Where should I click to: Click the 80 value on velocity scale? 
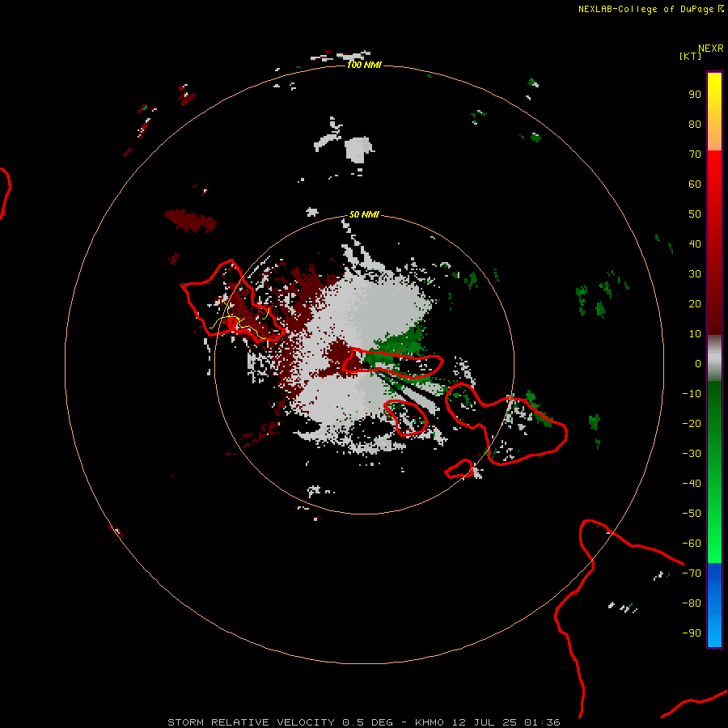695,125
